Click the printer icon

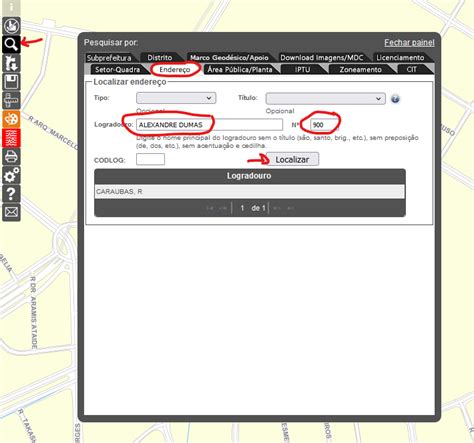point(11,156)
